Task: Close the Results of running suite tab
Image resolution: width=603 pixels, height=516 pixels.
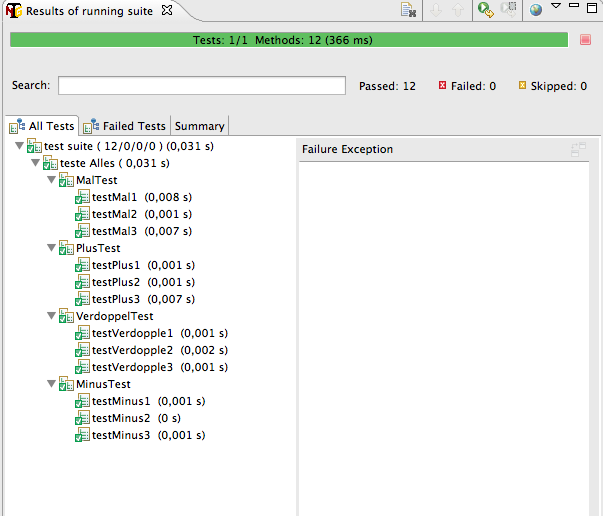Action: click(167, 10)
